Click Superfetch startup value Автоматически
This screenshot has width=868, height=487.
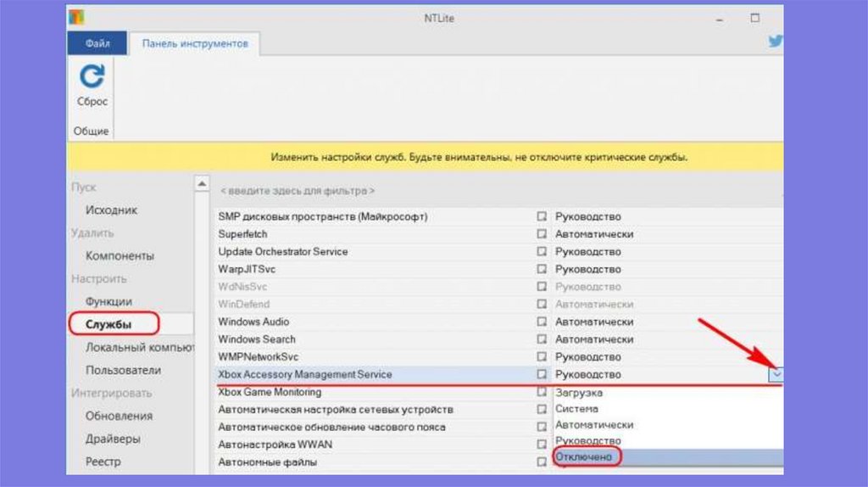(594, 234)
